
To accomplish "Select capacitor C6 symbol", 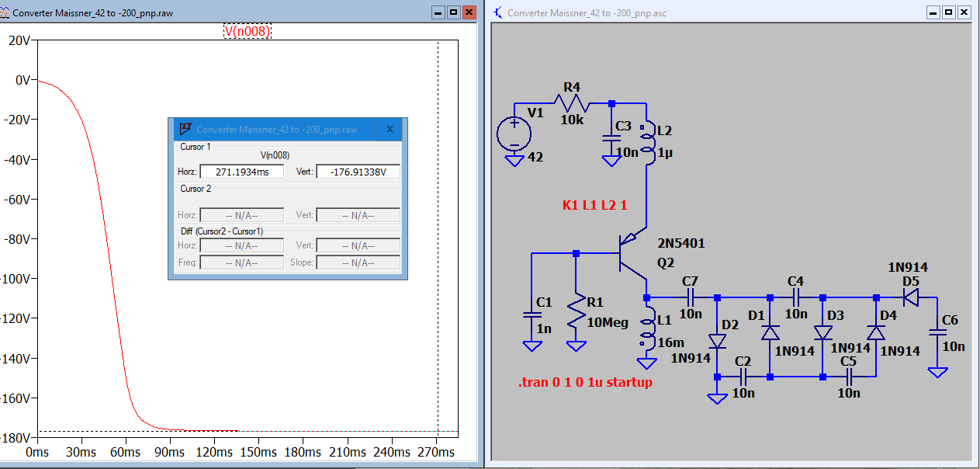I will pos(937,332).
